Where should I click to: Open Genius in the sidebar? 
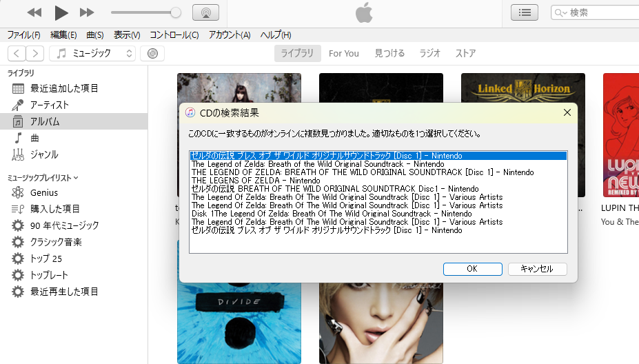pos(44,192)
